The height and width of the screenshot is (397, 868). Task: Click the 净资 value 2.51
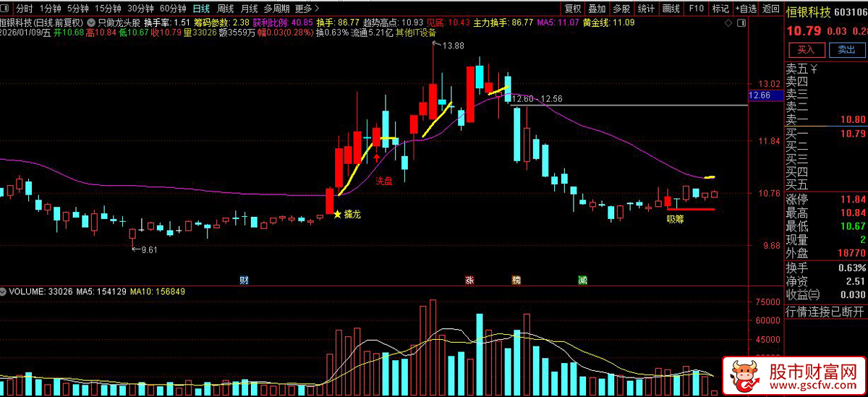click(x=856, y=281)
